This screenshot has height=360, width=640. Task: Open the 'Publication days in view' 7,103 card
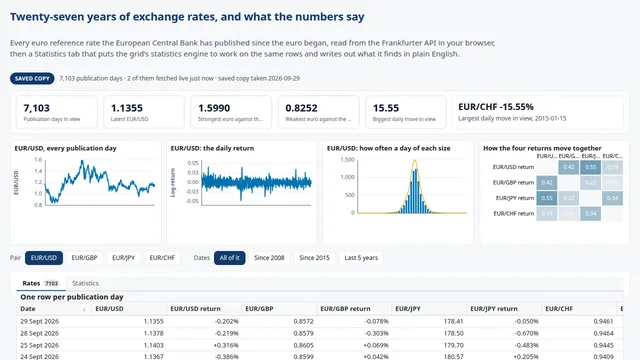57,112
